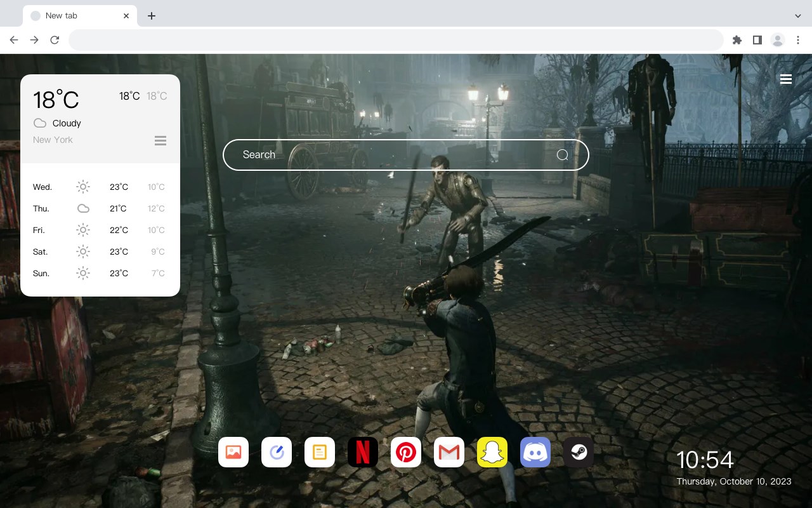Open the Snapchat shortcut

[492, 452]
